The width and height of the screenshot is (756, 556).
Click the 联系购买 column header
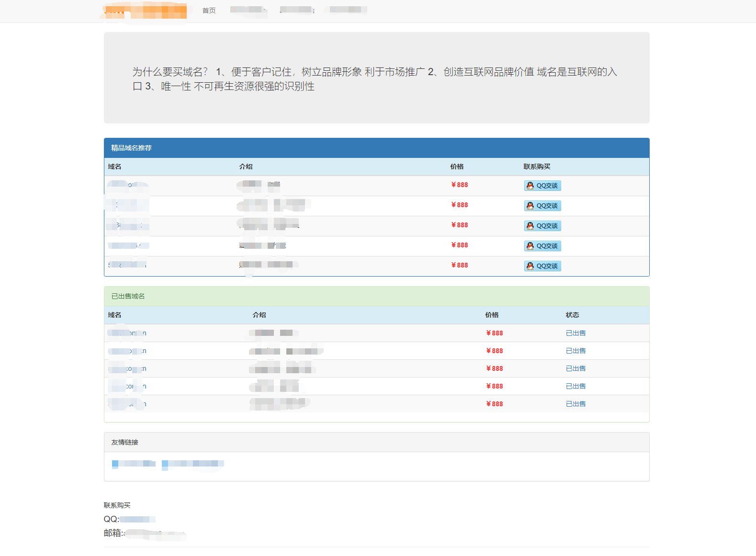(537, 167)
